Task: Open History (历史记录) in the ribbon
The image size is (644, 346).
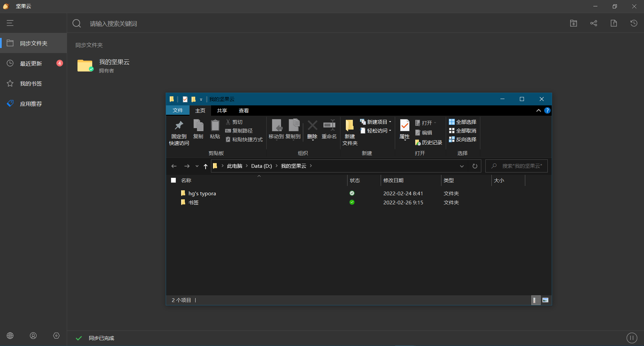Action: (429, 142)
